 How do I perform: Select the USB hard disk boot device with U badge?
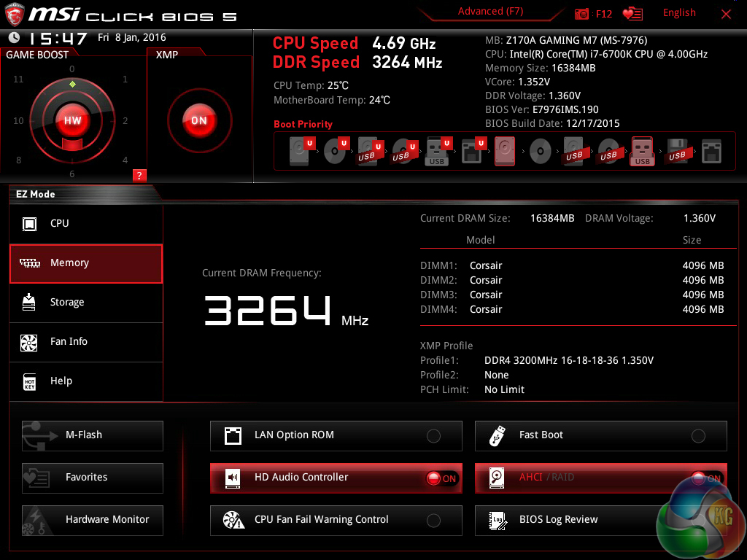(370, 151)
